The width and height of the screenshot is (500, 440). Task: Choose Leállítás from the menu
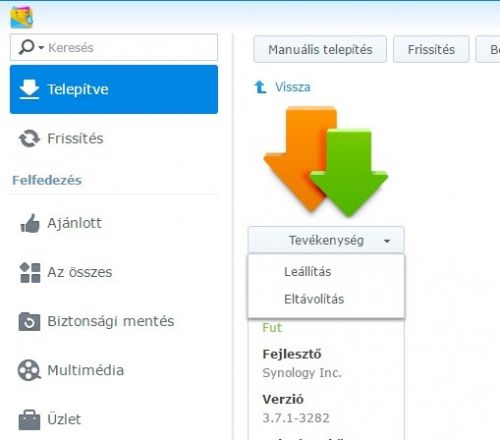pos(308,272)
